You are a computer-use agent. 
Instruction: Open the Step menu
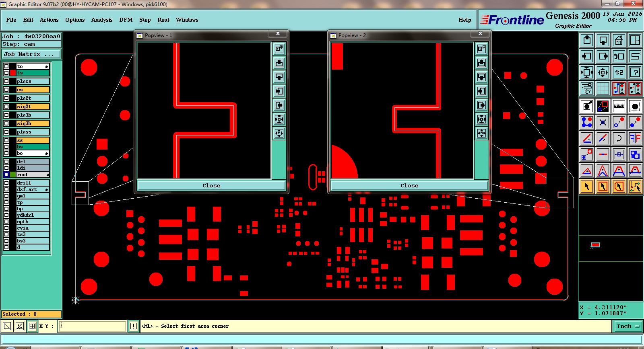pyautogui.click(x=145, y=20)
